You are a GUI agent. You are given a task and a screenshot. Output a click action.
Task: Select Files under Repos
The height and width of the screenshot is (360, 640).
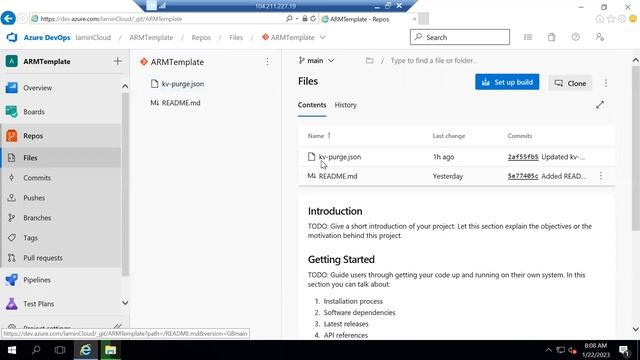[30, 158]
